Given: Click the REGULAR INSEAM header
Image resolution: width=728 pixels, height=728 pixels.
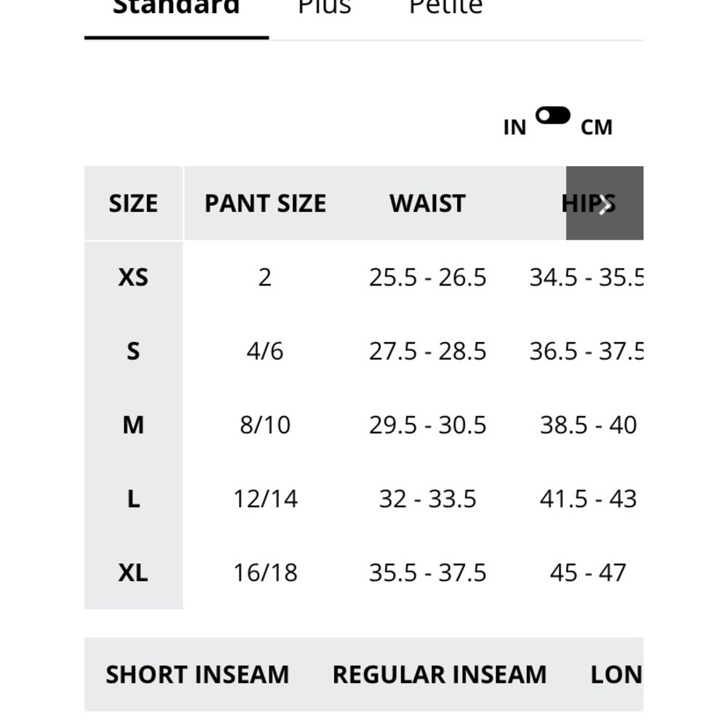Looking at the screenshot, I should (x=440, y=675).
